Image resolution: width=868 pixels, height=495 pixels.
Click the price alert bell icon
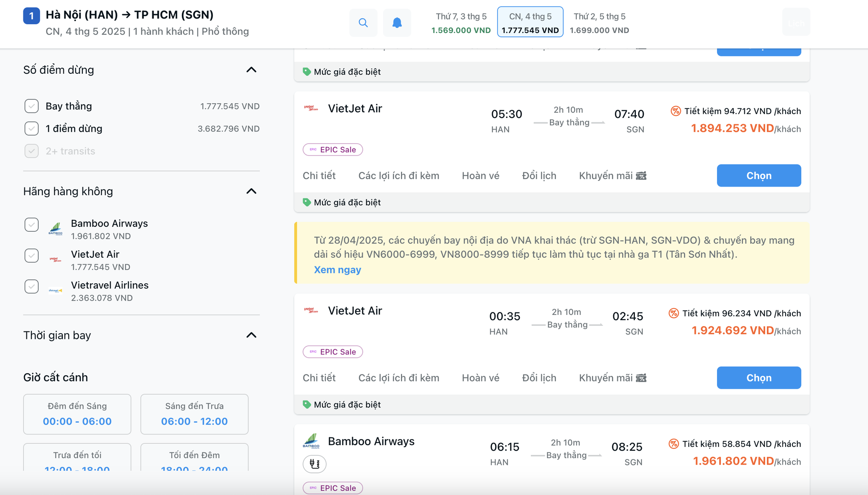pyautogui.click(x=397, y=23)
